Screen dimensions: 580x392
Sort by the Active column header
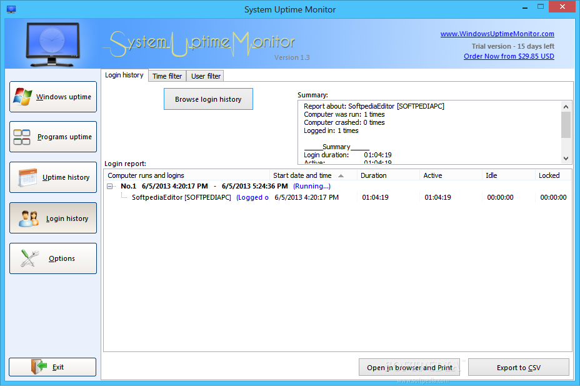pos(451,175)
